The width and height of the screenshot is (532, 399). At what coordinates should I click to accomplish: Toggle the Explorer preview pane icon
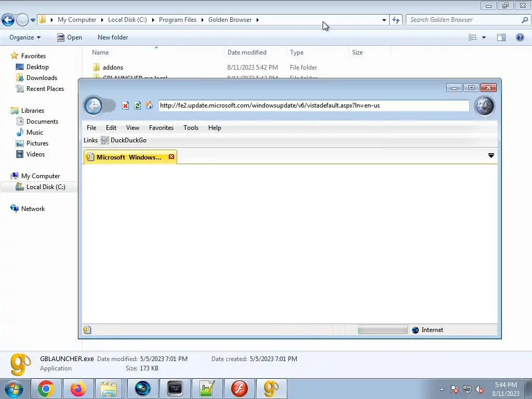click(501, 37)
